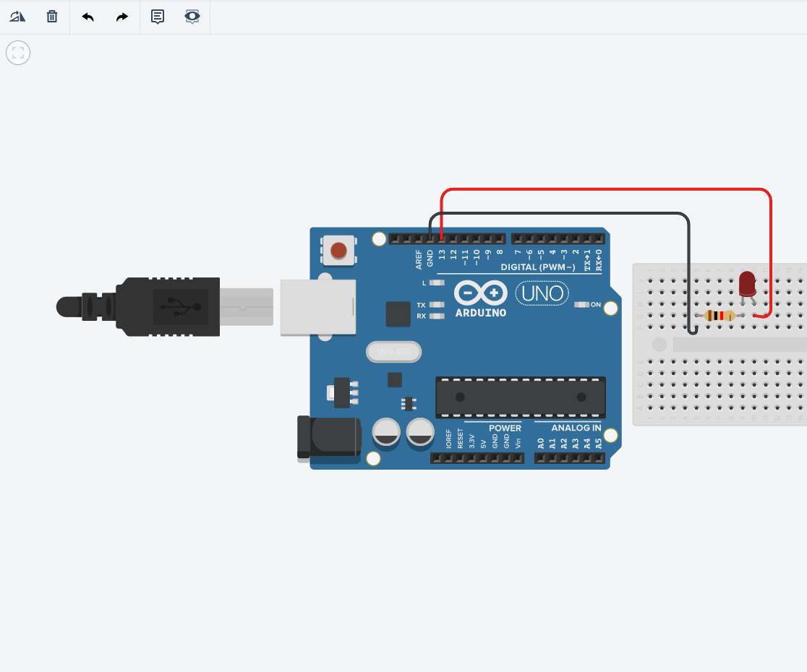Open the component Notes tool
This screenshot has width=807, height=672.
point(157,16)
